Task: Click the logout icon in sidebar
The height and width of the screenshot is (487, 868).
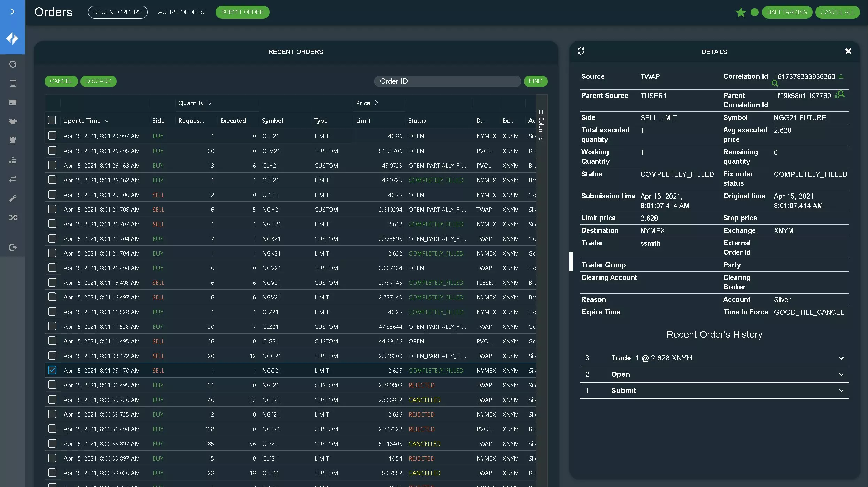Action: pos(13,248)
